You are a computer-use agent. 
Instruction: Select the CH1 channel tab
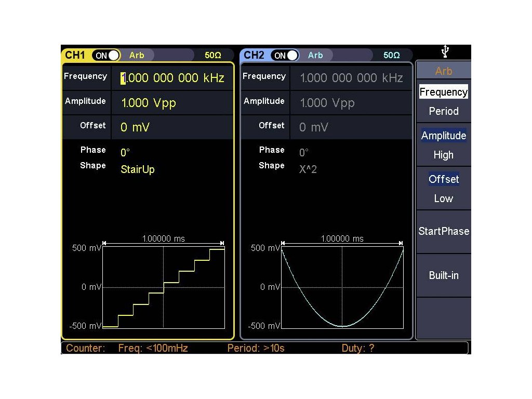(75, 55)
